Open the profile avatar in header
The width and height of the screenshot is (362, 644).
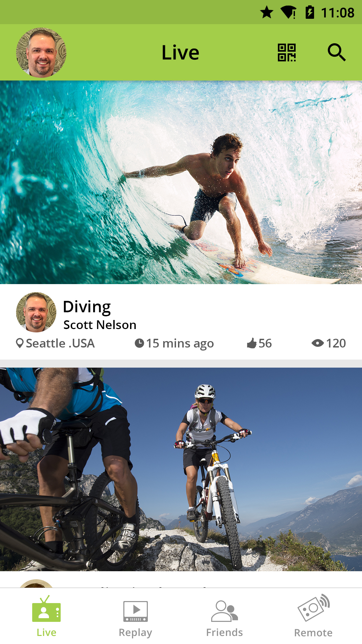41,53
